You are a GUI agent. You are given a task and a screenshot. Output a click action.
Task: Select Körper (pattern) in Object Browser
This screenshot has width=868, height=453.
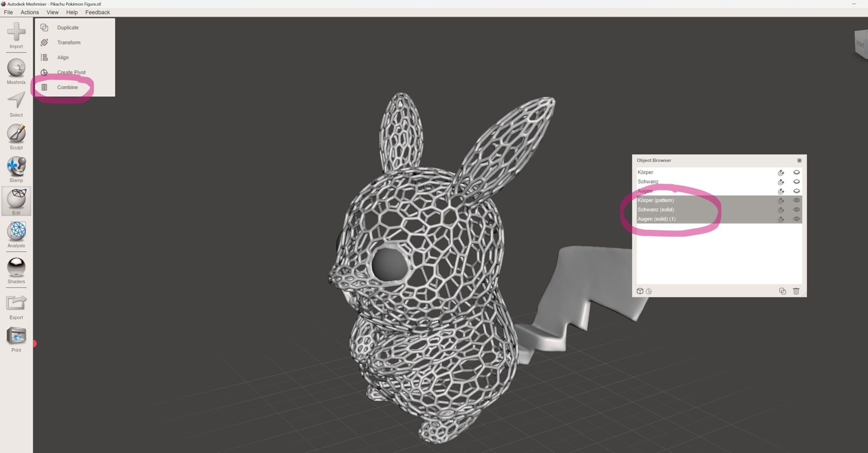pos(656,200)
